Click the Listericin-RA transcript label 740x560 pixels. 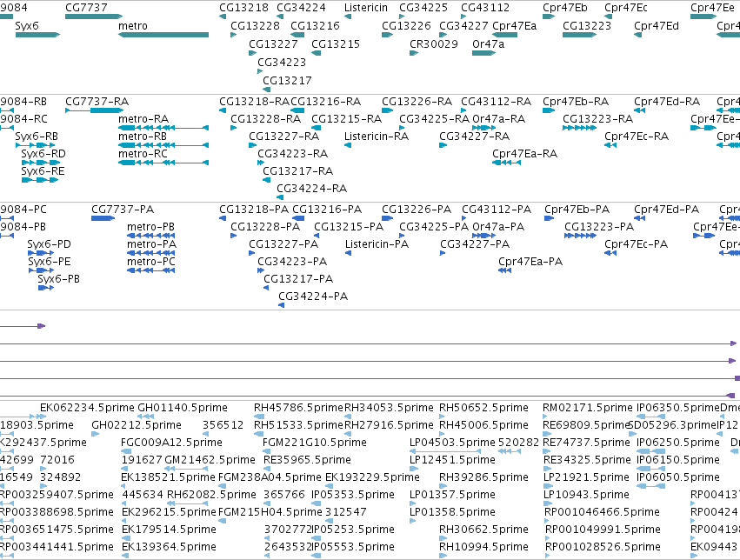click(x=377, y=137)
